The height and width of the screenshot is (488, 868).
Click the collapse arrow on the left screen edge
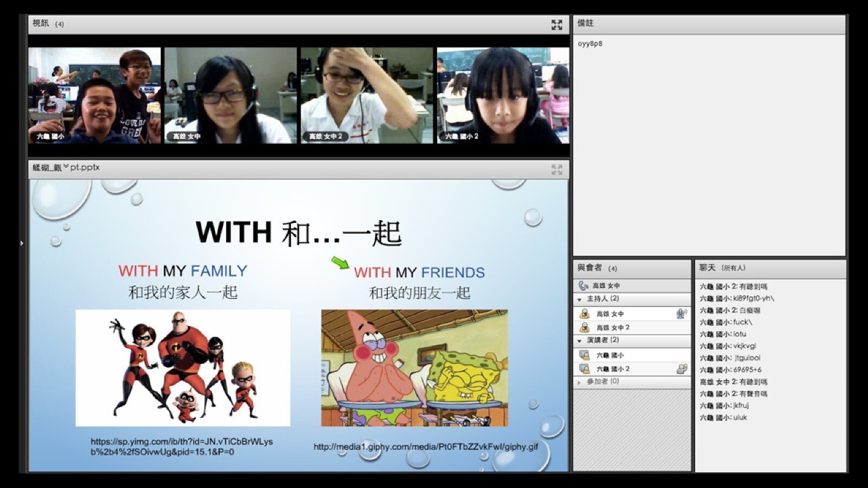[22, 243]
